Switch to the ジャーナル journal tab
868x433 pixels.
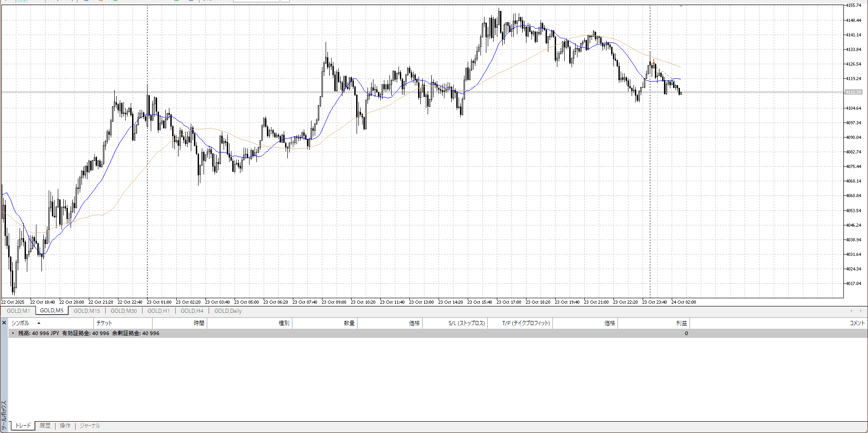[90, 426]
